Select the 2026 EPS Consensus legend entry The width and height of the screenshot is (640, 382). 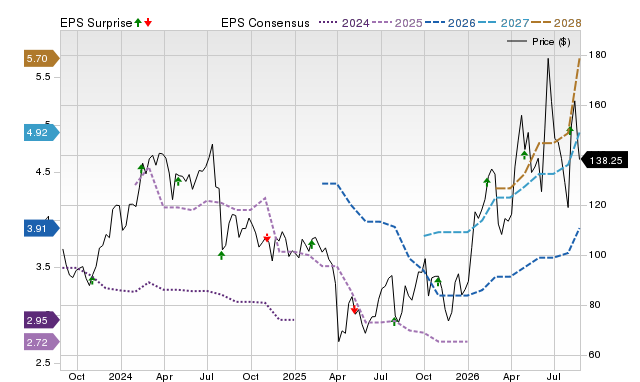coord(450,23)
